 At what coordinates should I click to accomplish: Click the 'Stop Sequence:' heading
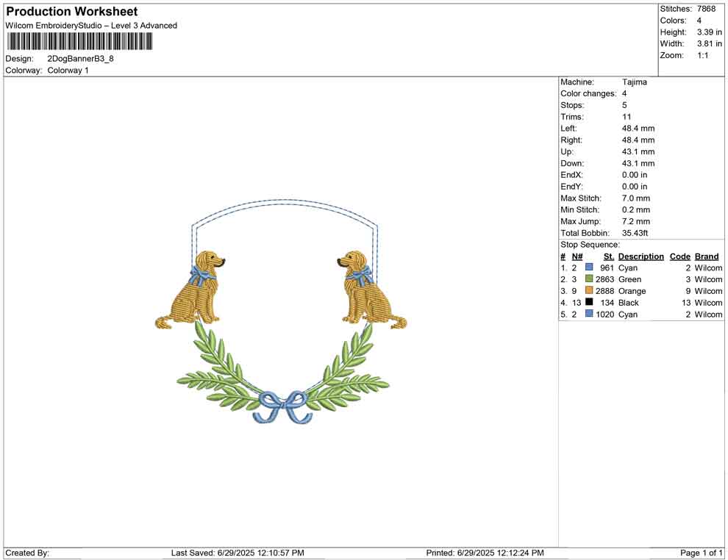590,245
